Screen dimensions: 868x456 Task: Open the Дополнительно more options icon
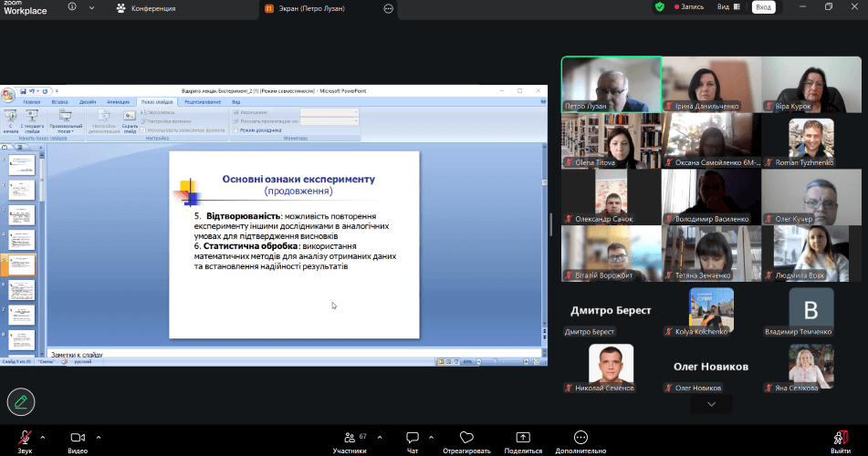(x=580, y=438)
